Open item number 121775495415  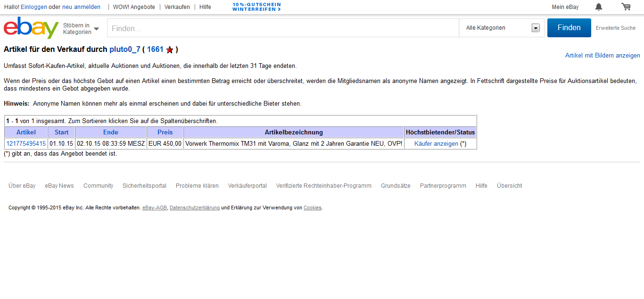point(26,144)
